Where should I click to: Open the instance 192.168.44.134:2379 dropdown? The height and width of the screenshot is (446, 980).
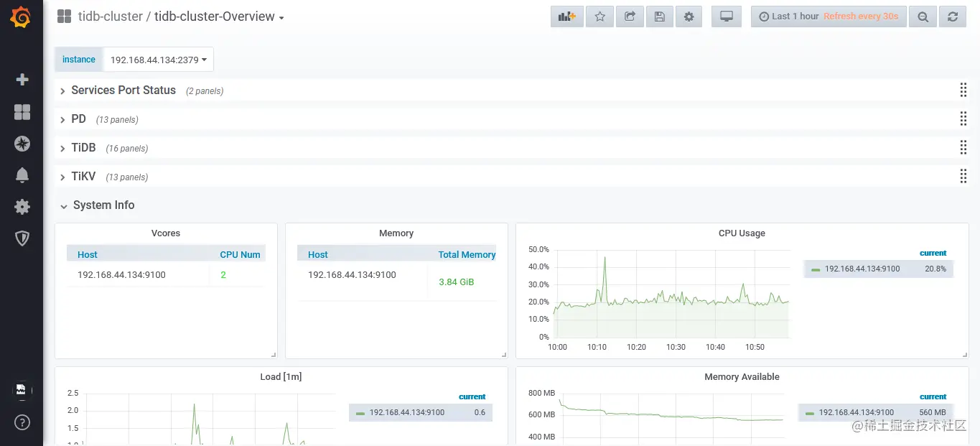pyautogui.click(x=159, y=60)
